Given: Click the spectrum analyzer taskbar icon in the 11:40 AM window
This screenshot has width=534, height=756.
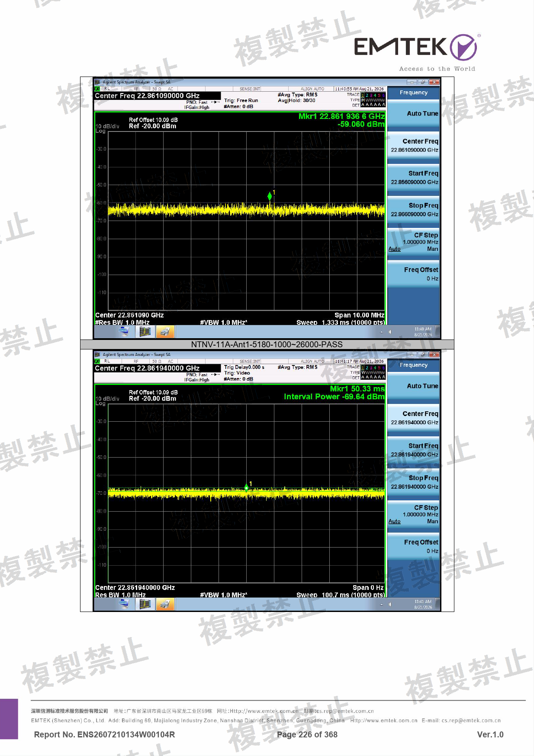Looking at the screenshot, I should (x=145, y=332).
